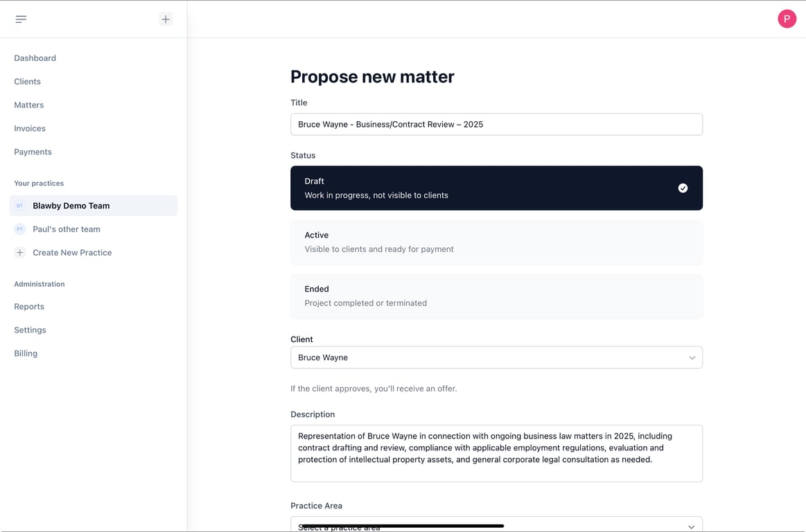Click the plus icon in sidebar header
The width and height of the screenshot is (806, 532).
click(x=166, y=19)
